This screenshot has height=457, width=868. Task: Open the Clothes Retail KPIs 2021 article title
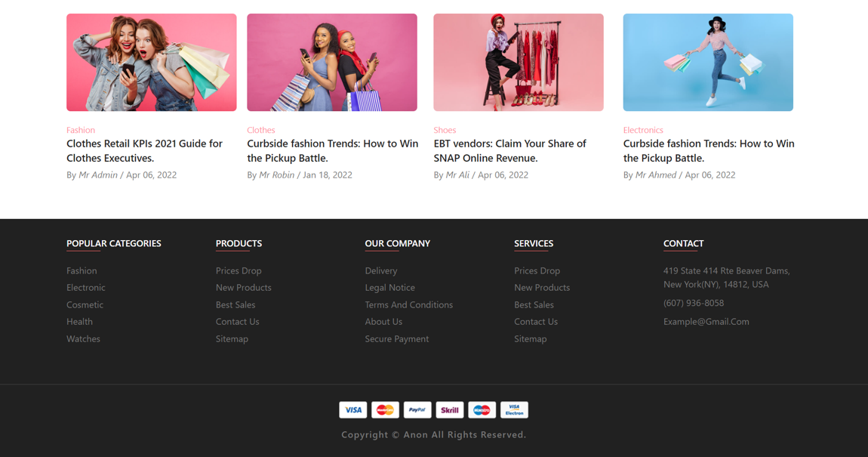pyautogui.click(x=144, y=150)
